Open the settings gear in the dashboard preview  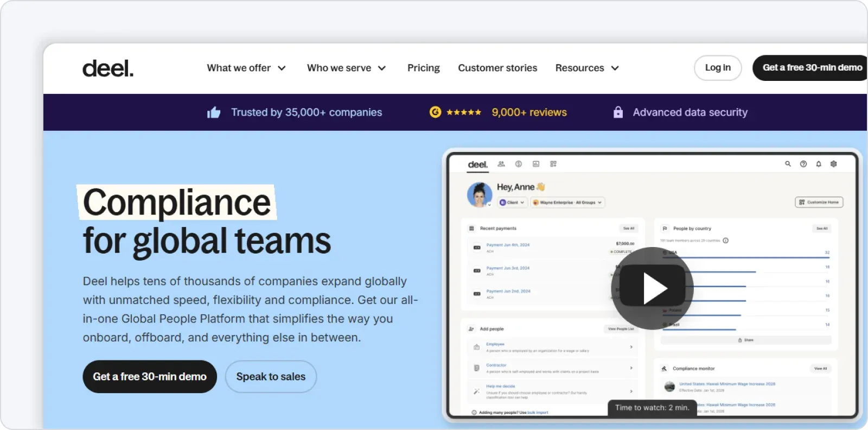click(834, 164)
